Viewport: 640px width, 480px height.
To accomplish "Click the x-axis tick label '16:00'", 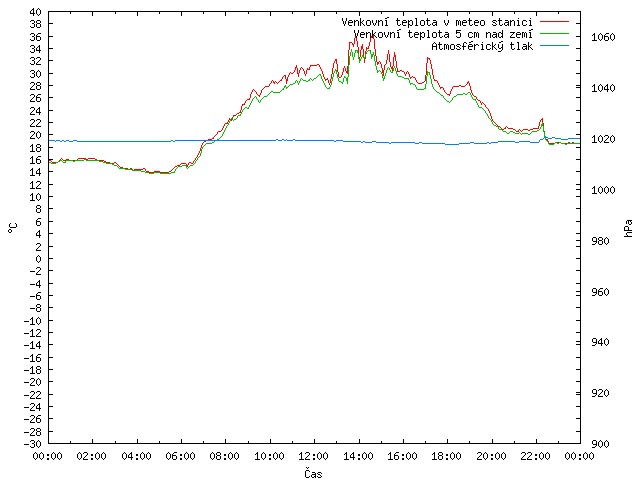I will click(402, 456).
